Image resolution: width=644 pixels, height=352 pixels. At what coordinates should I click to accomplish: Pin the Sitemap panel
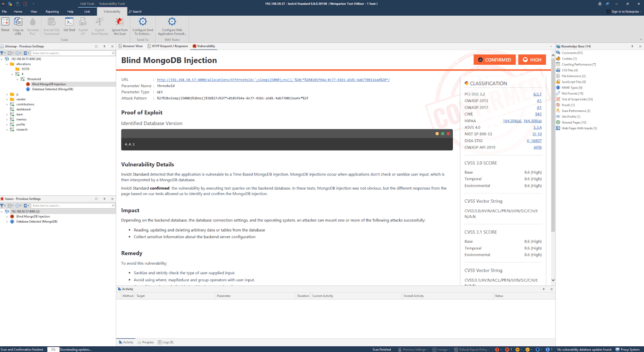[104, 46]
